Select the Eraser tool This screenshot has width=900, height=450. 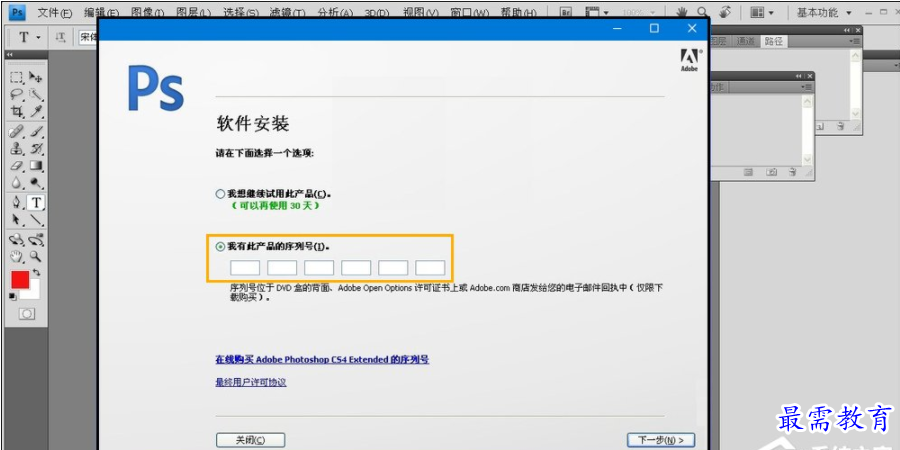pos(17,166)
